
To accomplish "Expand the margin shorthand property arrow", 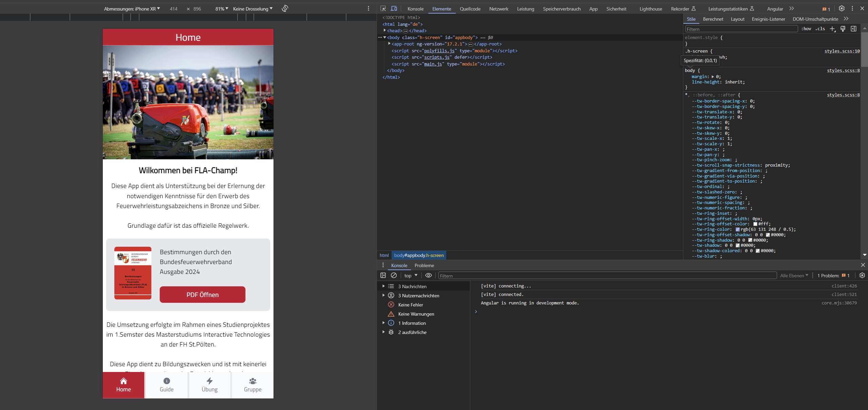I will (713, 77).
